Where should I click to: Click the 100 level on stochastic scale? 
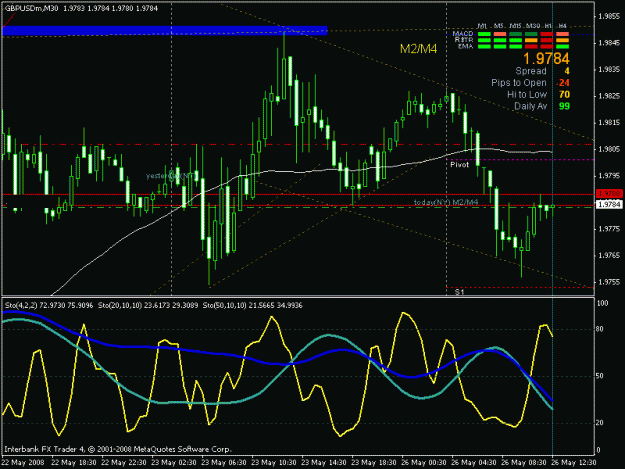click(x=602, y=303)
